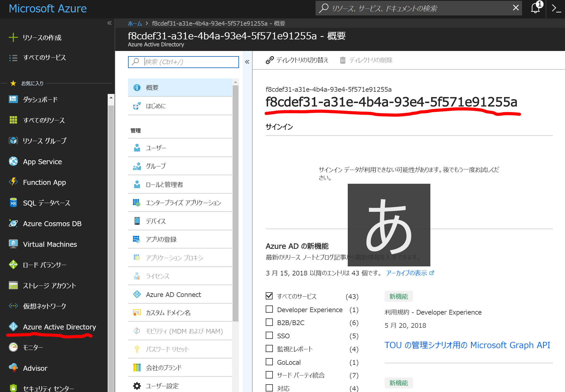Open the notifications bell
This screenshot has height=392, width=565.
click(x=535, y=8)
